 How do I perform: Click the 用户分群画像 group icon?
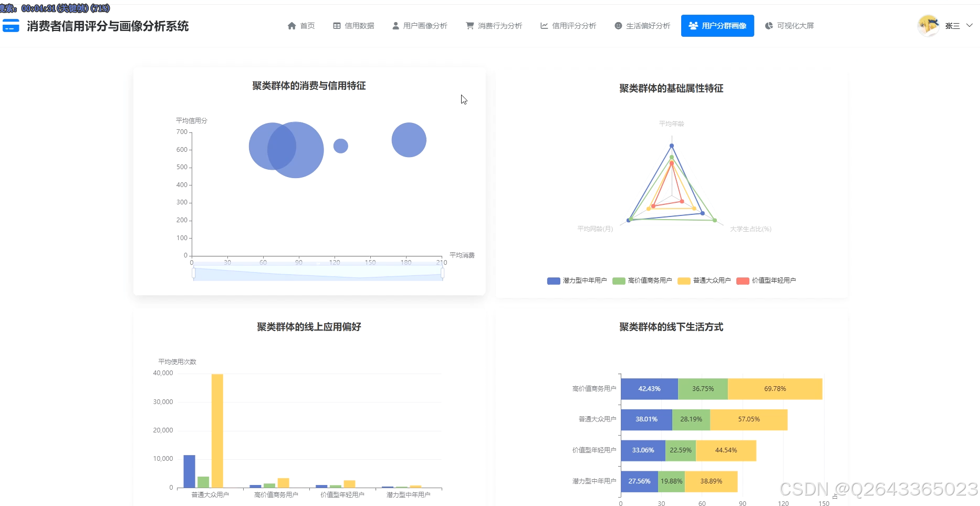[x=692, y=25]
